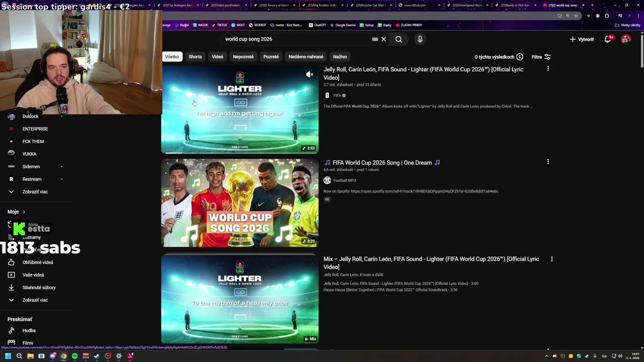Open YouTube notifications bell
The width and height of the screenshot is (644, 362).
pyautogui.click(x=608, y=39)
